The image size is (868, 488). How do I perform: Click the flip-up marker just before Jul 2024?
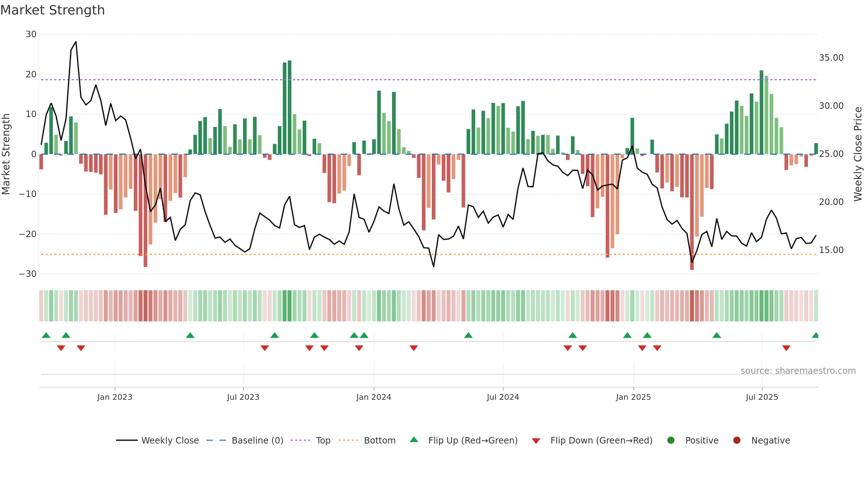(x=468, y=335)
